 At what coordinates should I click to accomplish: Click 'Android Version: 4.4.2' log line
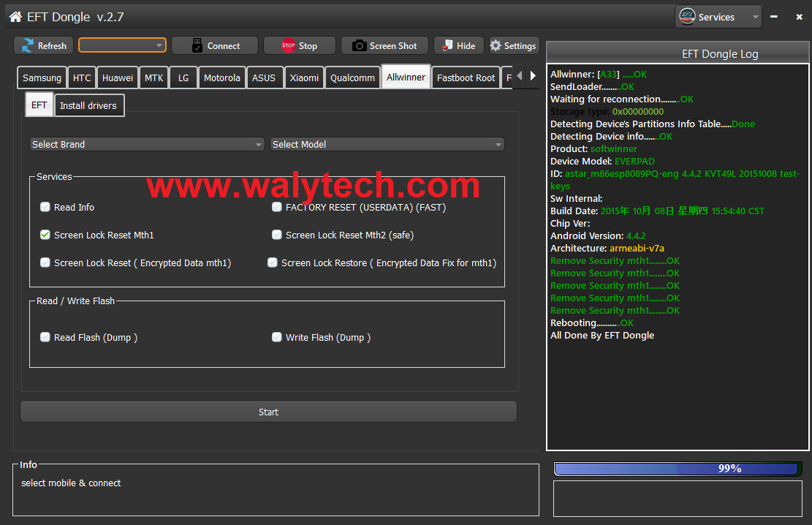tap(598, 235)
